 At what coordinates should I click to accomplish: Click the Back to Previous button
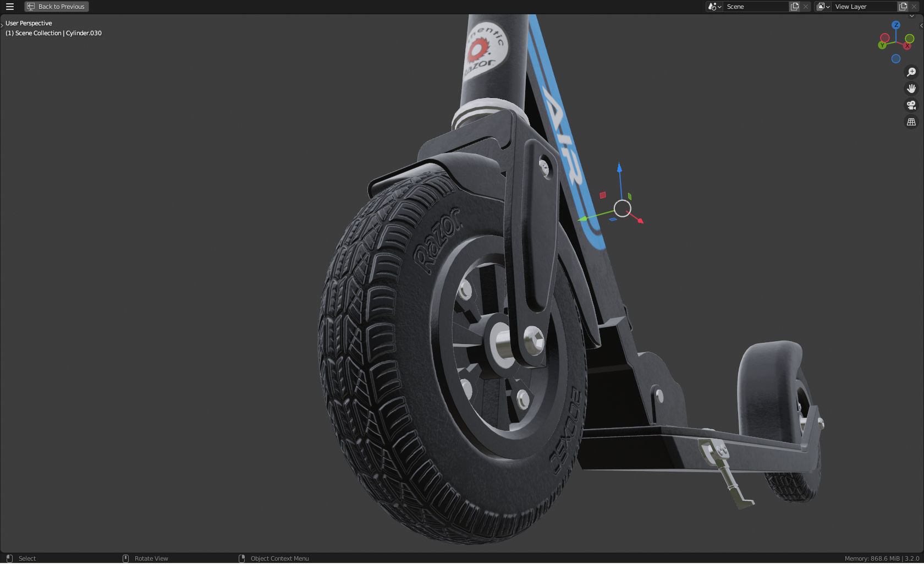[57, 7]
